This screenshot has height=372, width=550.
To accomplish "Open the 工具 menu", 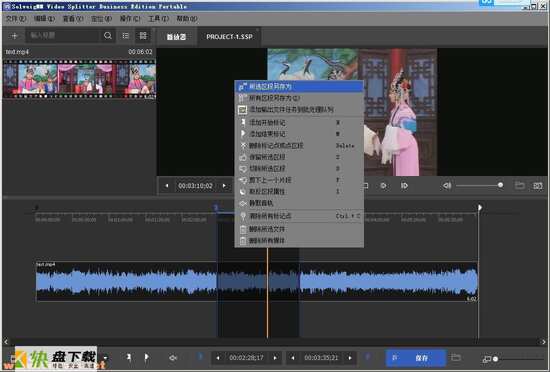I will 158,18.
